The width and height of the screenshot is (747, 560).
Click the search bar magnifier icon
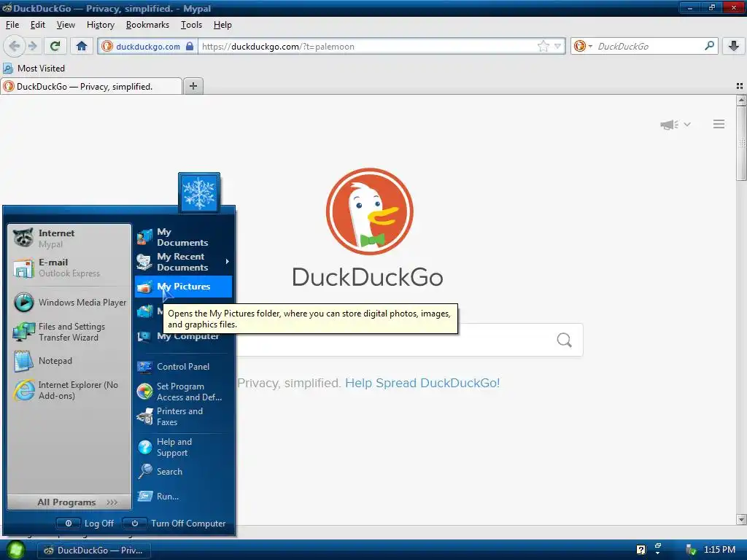point(709,46)
